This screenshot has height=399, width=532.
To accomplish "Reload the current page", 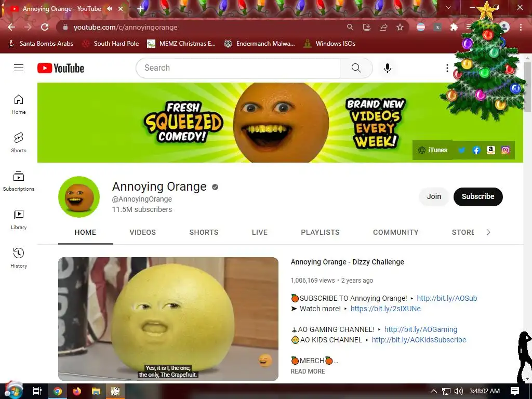I will point(45,27).
